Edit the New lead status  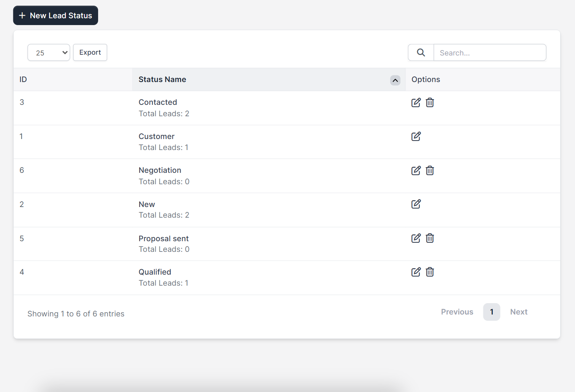(416, 204)
